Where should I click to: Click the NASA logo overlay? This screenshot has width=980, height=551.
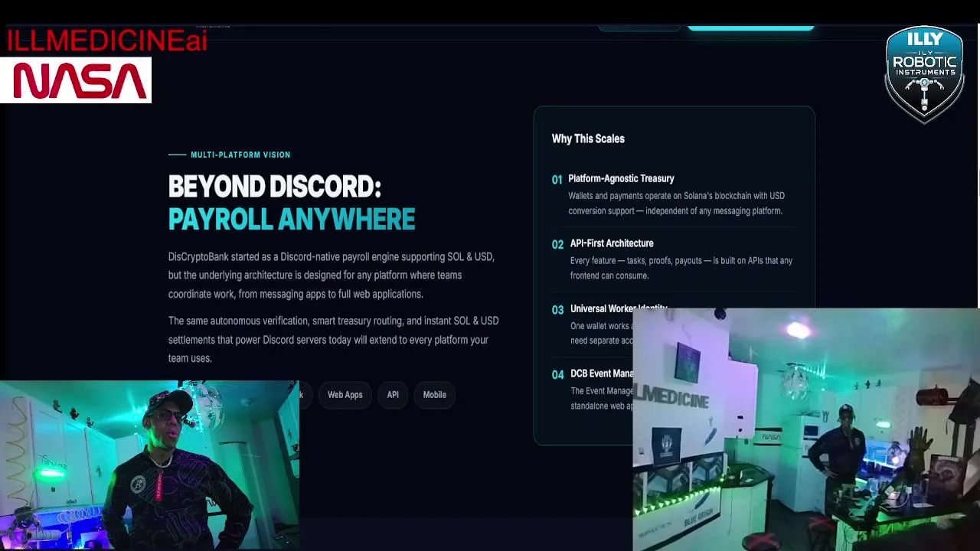[76, 80]
